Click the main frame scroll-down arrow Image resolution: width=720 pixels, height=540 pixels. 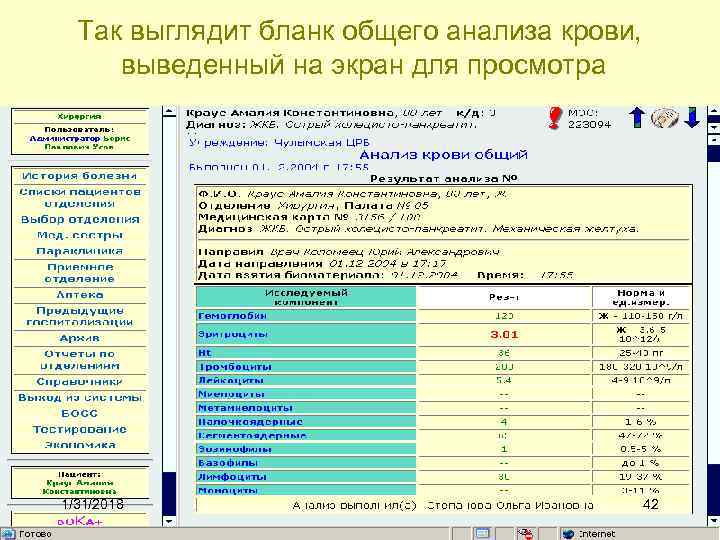714,521
